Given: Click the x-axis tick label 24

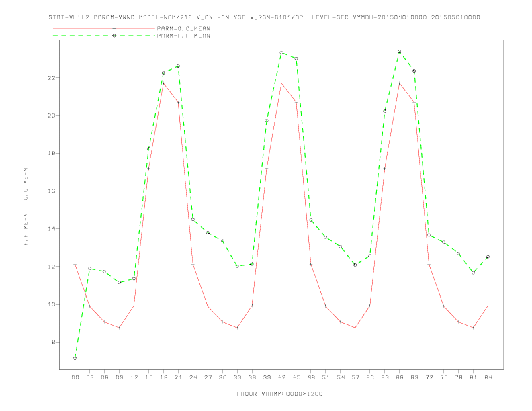Looking at the screenshot, I should click(x=193, y=377).
